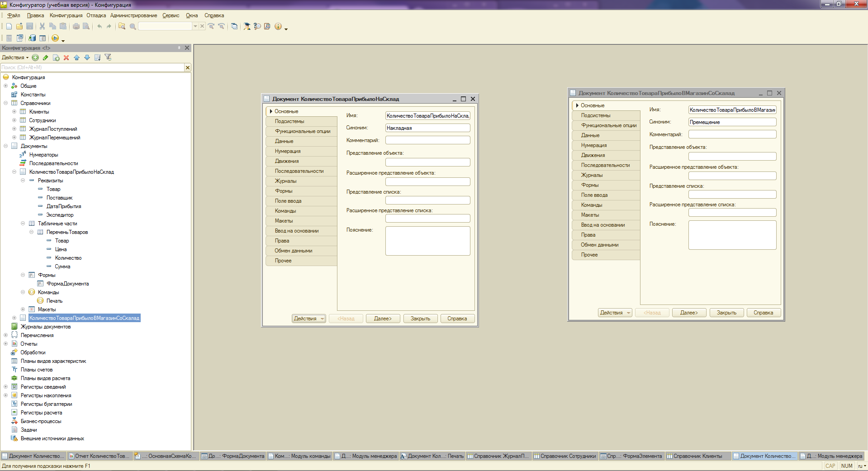Expand the ЖурналПеремещений catalog node

coord(14,138)
